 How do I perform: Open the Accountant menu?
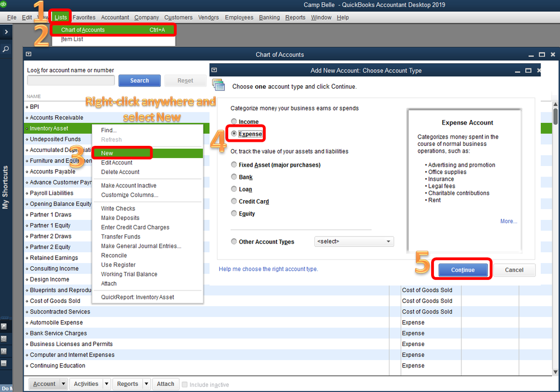pos(115,17)
